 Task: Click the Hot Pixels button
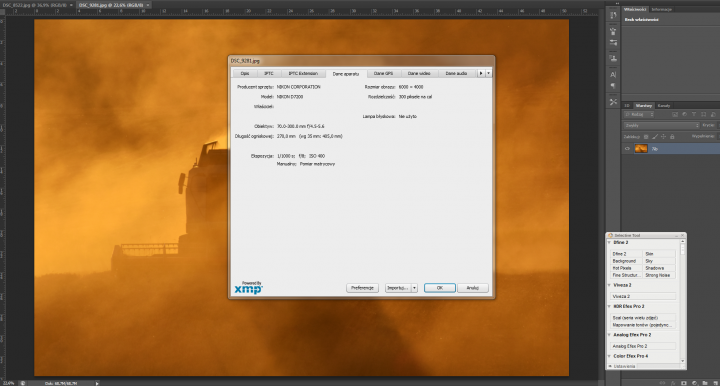pos(626,268)
